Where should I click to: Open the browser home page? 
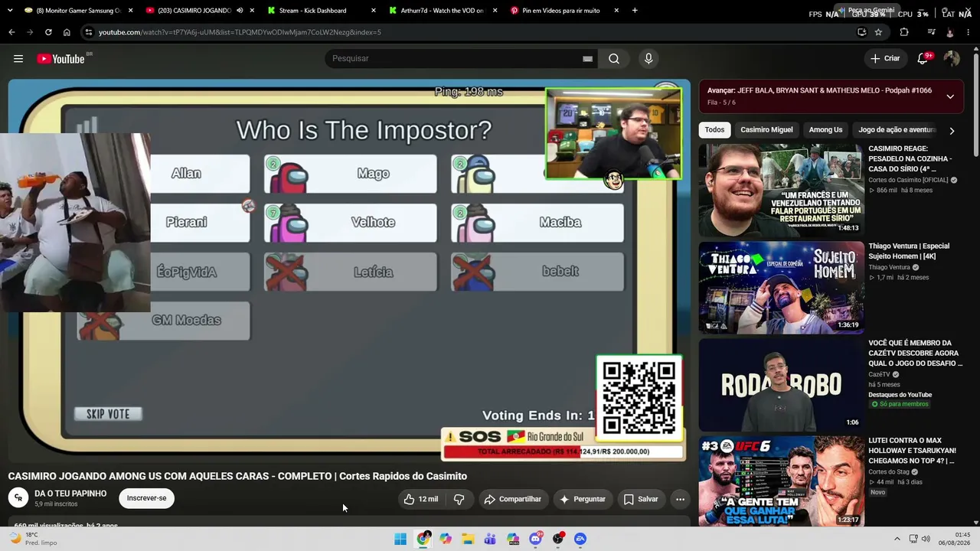(x=67, y=32)
